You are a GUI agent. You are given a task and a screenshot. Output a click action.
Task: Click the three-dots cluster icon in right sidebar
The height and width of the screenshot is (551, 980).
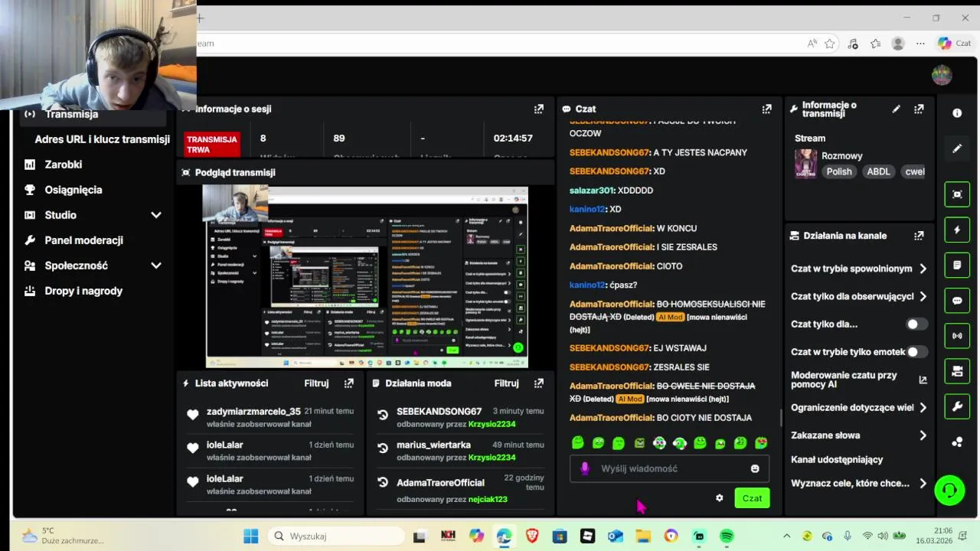(x=957, y=442)
